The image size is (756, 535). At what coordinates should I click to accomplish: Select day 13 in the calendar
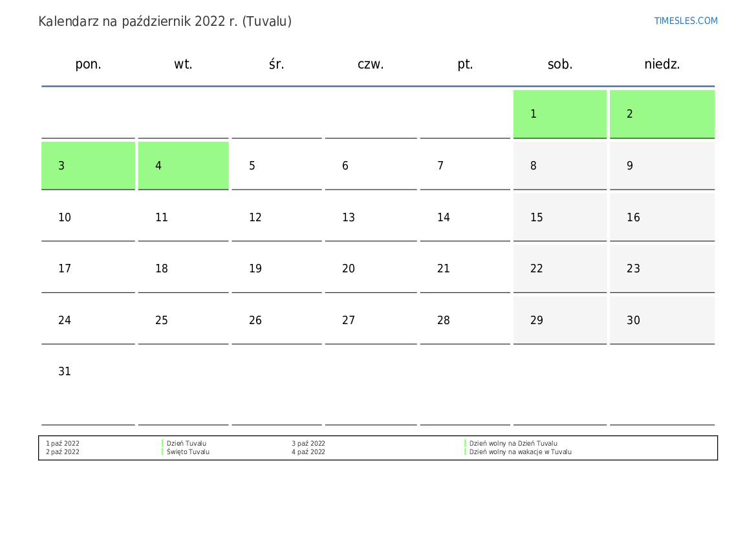pyautogui.click(x=371, y=217)
